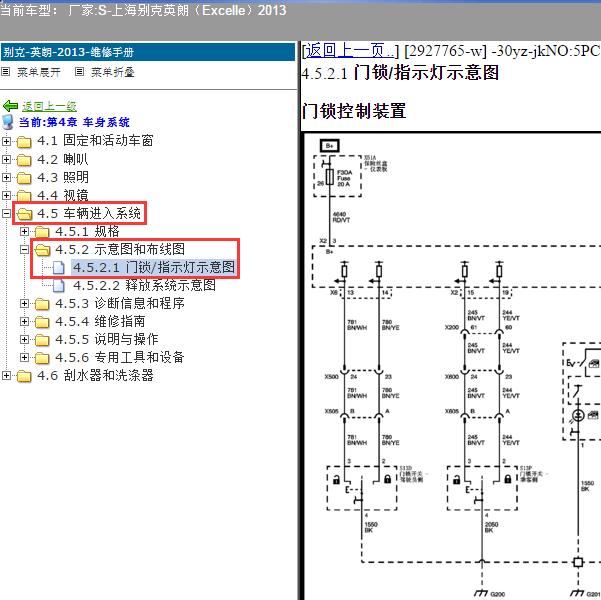Click 当前车型 header text at top
Image resolution: width=601 pixels, height=600 pixels.
pyautogui.click(x=143, y=10)
